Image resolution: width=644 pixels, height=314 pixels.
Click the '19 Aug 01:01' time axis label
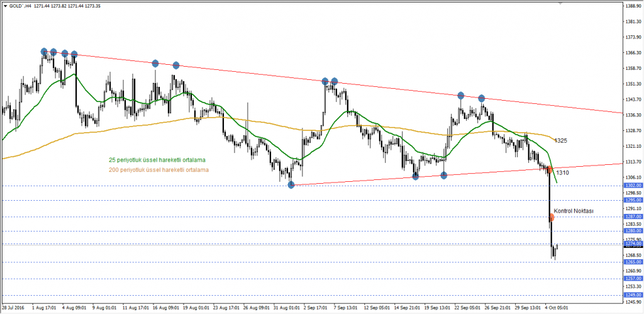click(197, 308)
